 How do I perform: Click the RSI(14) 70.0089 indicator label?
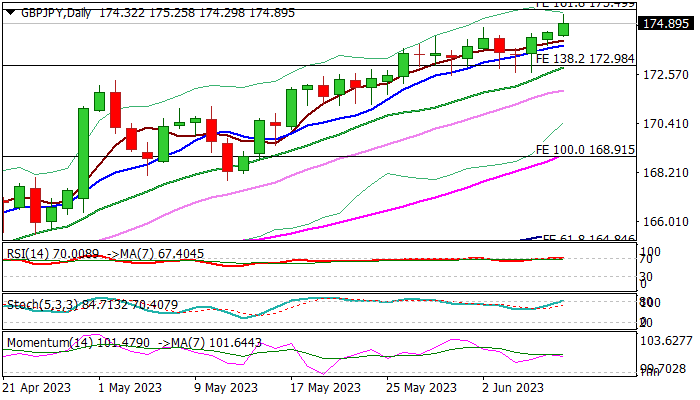(53, 254)
